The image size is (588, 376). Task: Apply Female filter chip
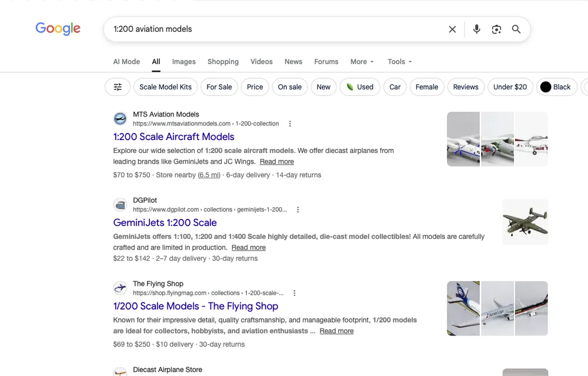427,87
